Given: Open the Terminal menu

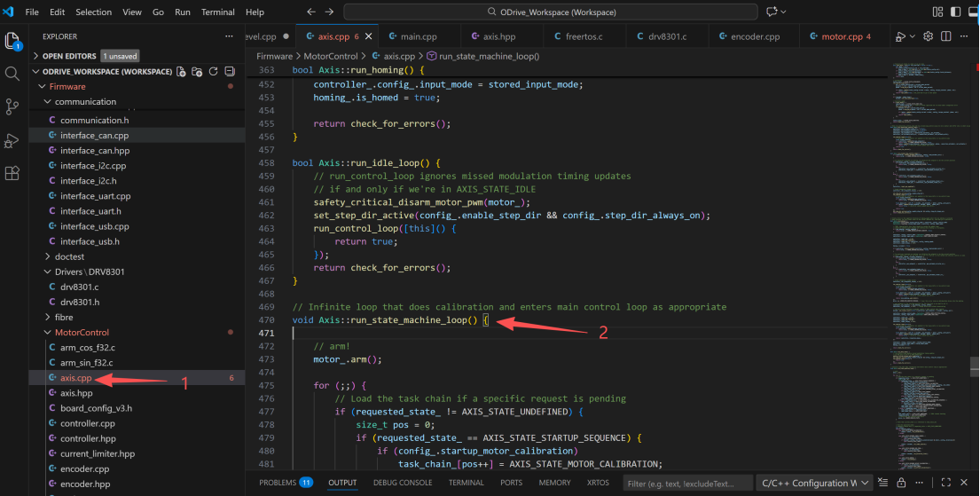Looking at the screenshot, I should click(218, 12).
